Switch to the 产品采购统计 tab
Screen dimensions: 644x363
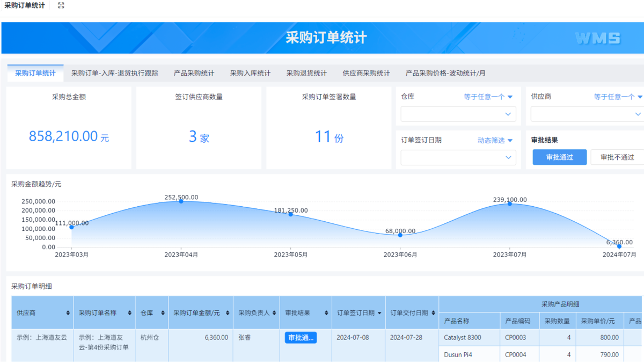(194, 73)
